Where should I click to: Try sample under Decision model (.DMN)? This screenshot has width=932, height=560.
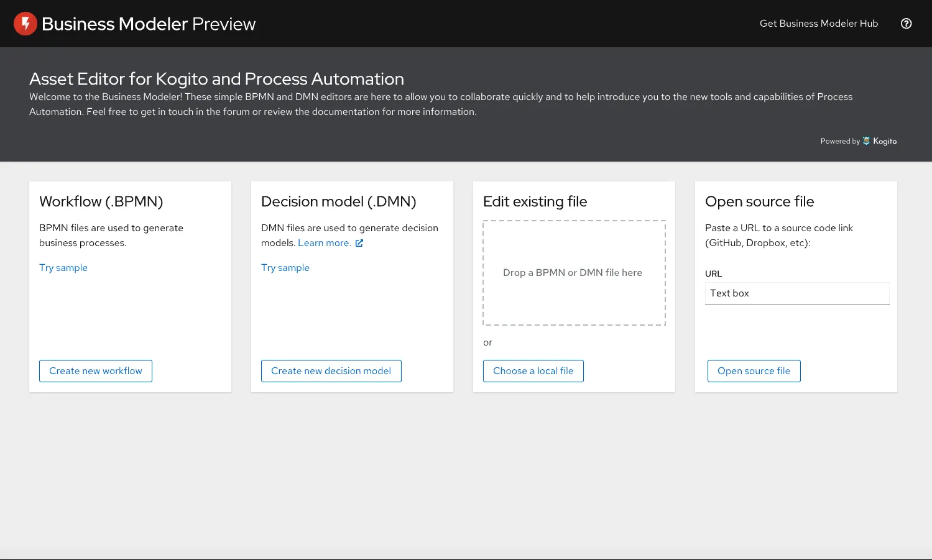(285, 268)
